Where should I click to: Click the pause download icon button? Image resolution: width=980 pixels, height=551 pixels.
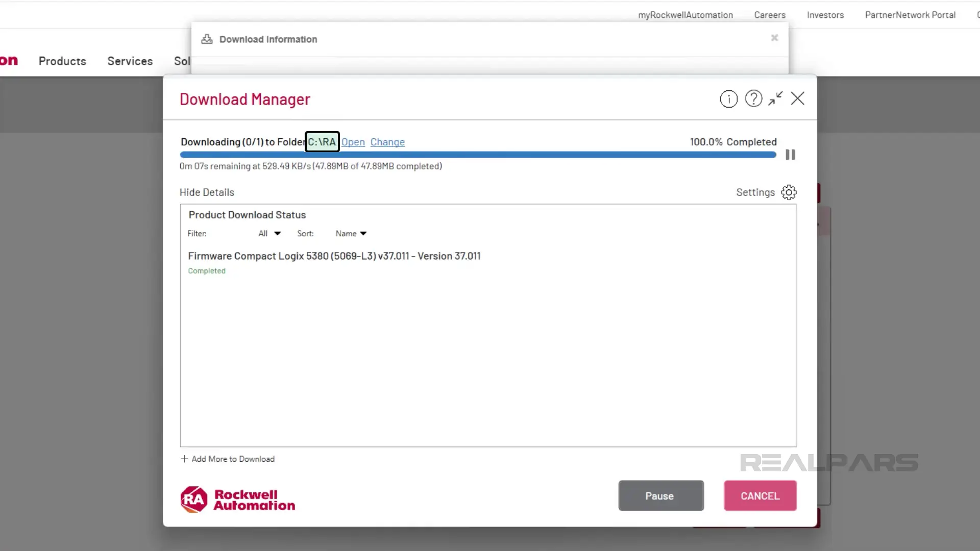790,154
